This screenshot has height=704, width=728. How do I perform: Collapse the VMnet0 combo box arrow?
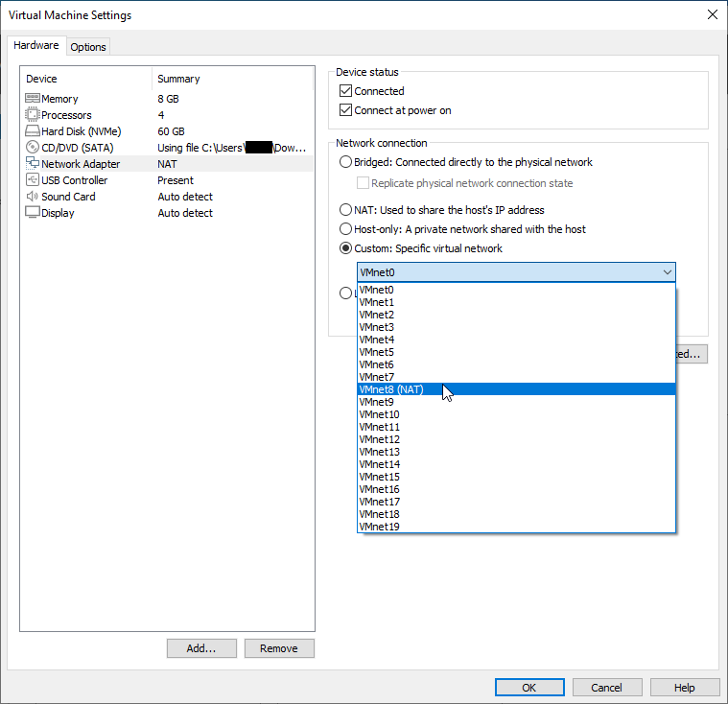click(x=668, y=272)
